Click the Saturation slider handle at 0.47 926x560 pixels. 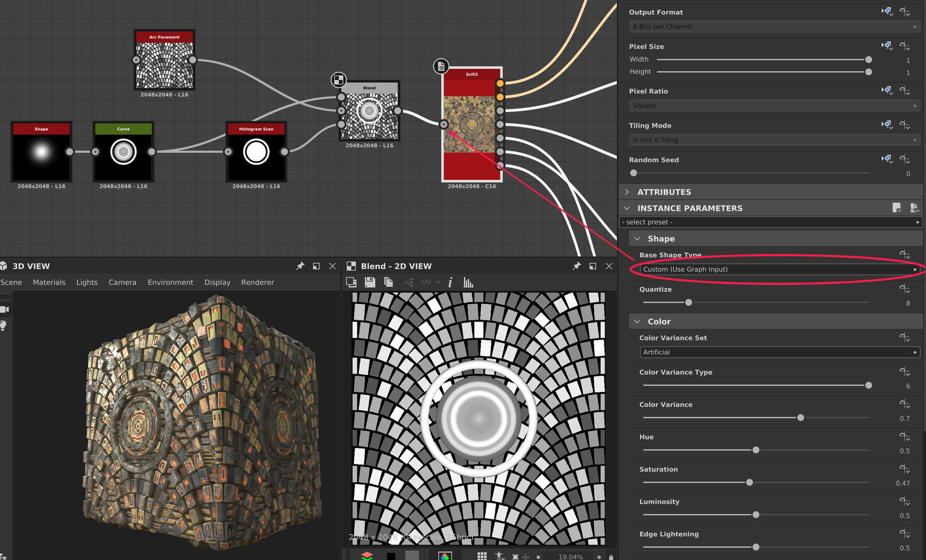[749, 482]
